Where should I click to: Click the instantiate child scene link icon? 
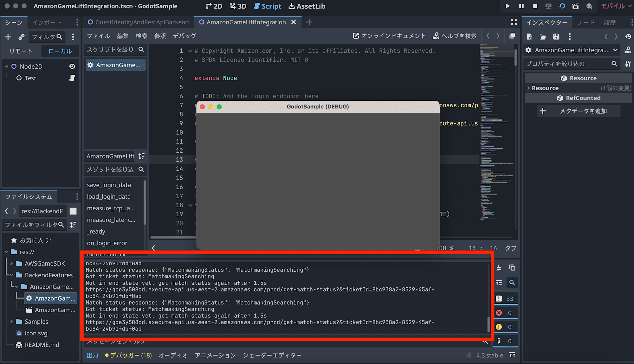point(21,37)
